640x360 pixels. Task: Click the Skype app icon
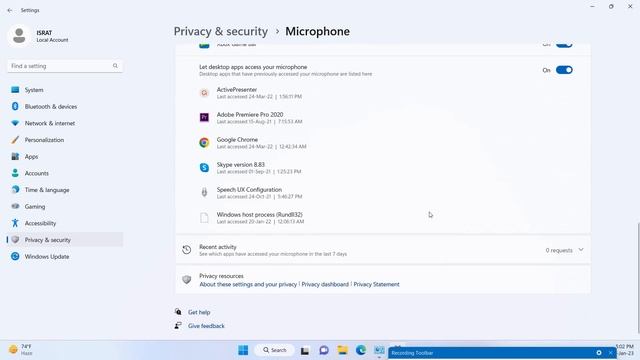coord(204,167)
